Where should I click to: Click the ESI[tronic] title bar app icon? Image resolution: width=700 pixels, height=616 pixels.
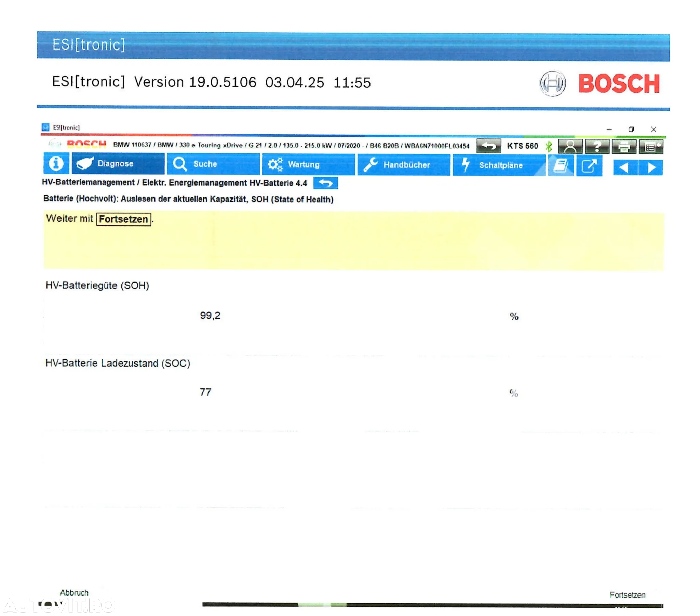coord(45,127)
